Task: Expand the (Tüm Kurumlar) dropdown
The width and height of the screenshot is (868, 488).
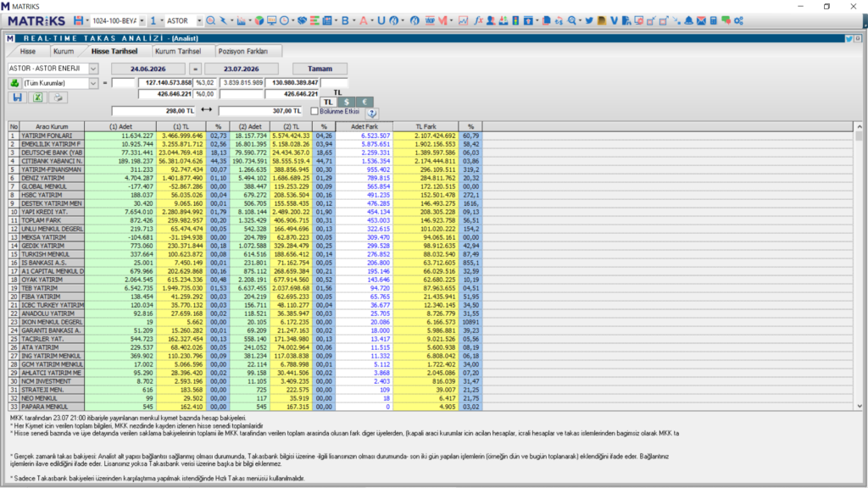Action: pos(93,83)
